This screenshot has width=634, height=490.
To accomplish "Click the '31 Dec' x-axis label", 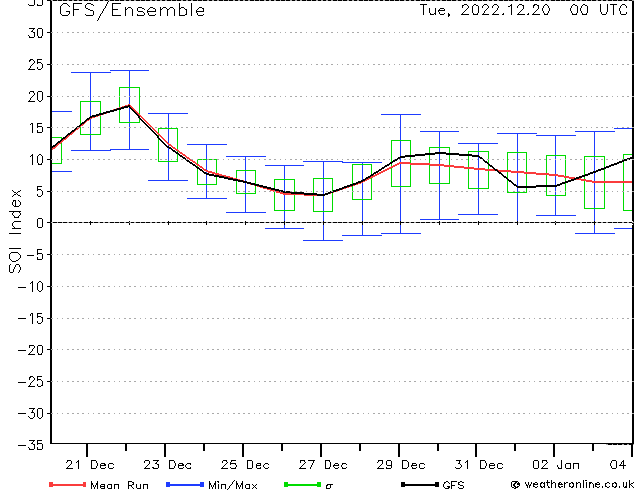I will point(479,465).
